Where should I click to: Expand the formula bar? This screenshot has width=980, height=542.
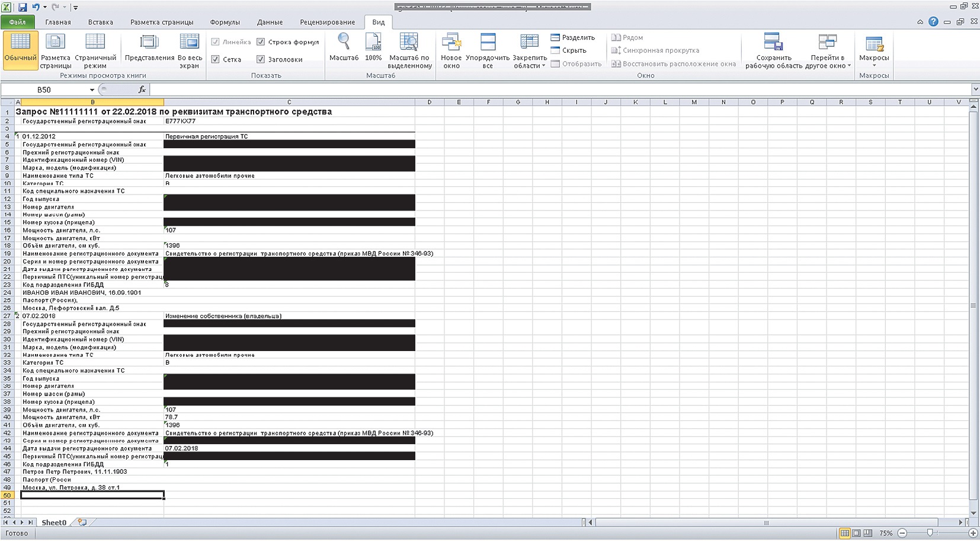975,90
